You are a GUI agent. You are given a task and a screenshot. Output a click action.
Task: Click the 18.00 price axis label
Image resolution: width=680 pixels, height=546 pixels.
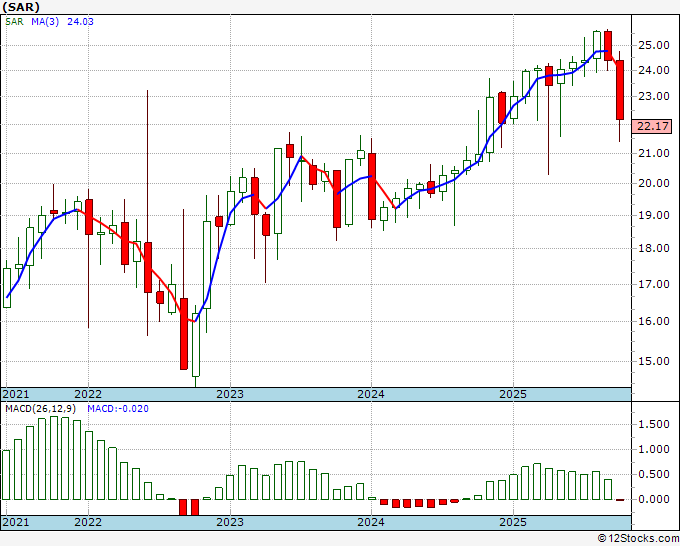pyautogui.click(x=654, y=248)
